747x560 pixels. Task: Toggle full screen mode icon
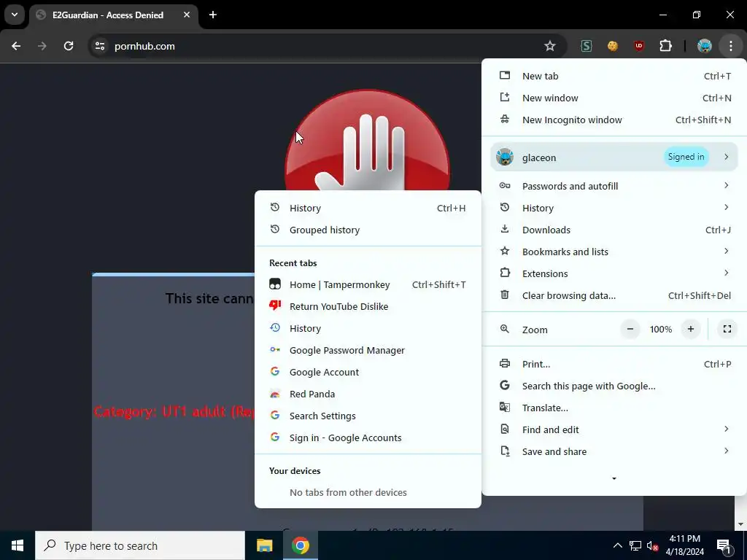tap(727, 329)
